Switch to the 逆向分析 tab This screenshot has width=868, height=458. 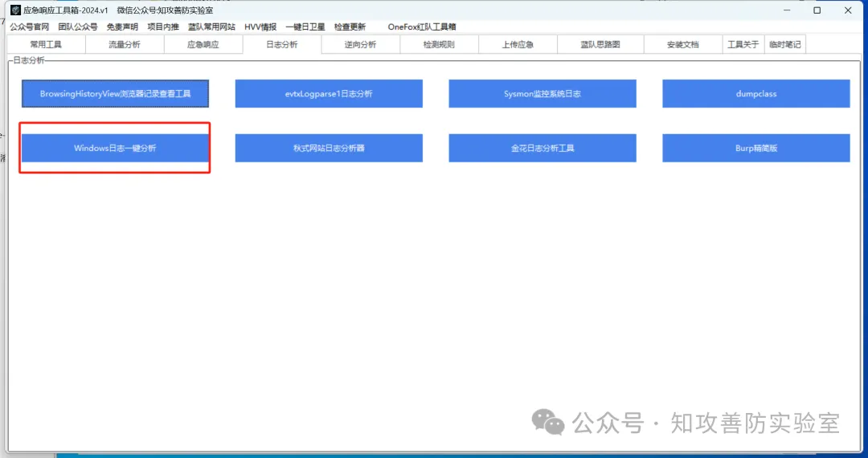360,44
